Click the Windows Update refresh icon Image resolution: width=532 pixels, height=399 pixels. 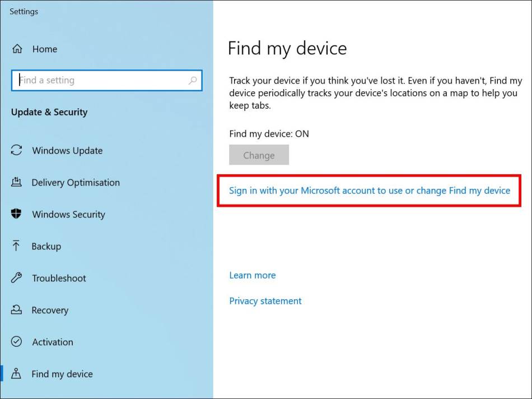pyautogui.click(x=16, y=150)
